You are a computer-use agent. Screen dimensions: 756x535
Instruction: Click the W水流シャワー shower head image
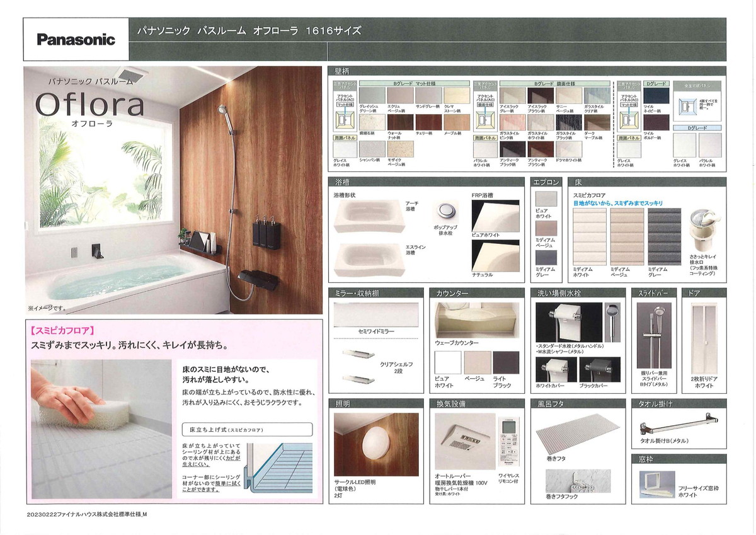click(x=612, y=323)
